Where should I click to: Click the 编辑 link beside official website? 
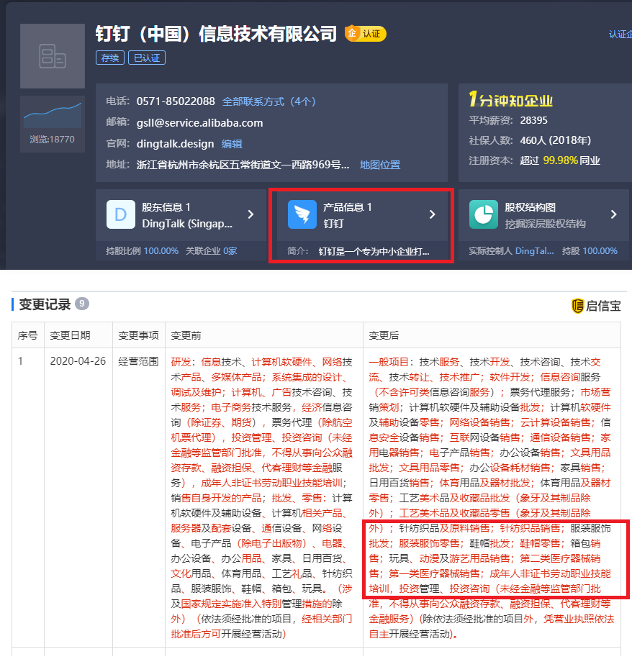pyautogui.click(x=232, y=144)
